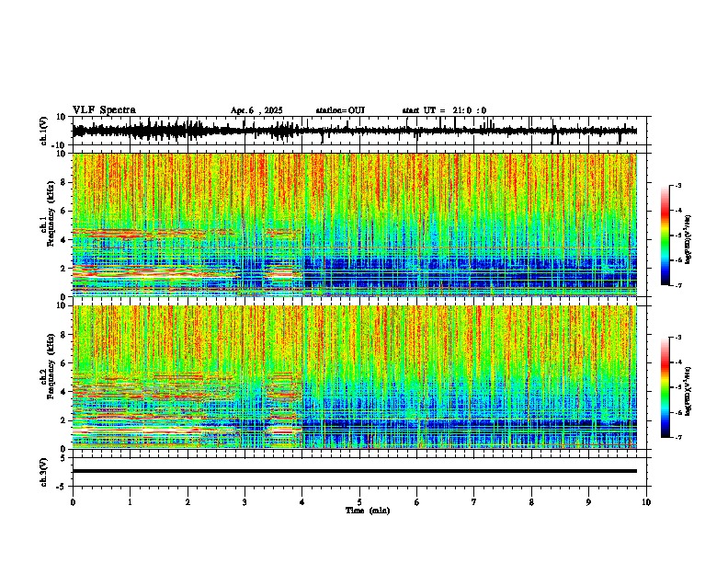The width and height of the screenshot is (728, 563).
Task: Select the date label "Apr. 6 , 2025"
Action: tap(256, 110)
